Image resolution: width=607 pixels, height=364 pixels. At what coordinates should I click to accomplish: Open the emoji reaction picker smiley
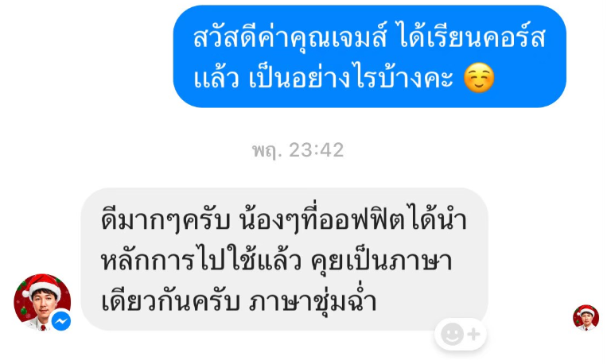[452, 334]
